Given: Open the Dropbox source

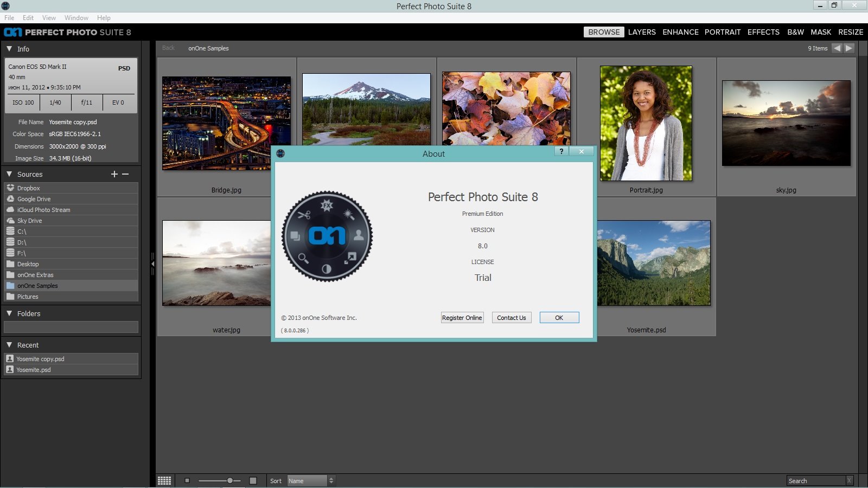Looking at the screenshot, I should point(71,188).
